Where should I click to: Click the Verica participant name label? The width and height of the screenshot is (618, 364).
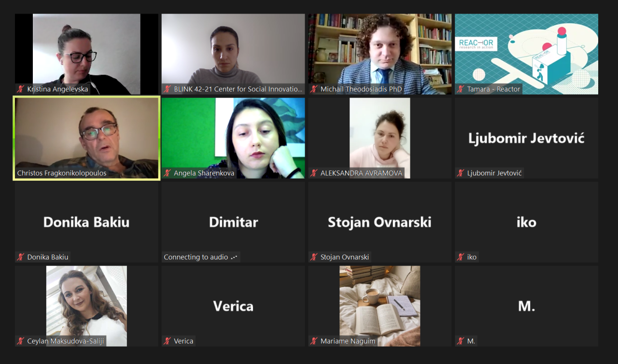pyautogui.click(x=184, y=341)
